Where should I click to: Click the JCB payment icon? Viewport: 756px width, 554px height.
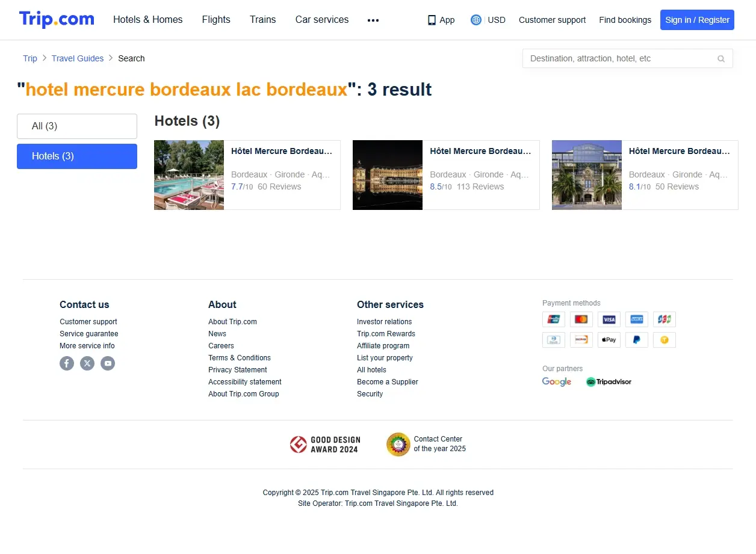coord(665,319)
